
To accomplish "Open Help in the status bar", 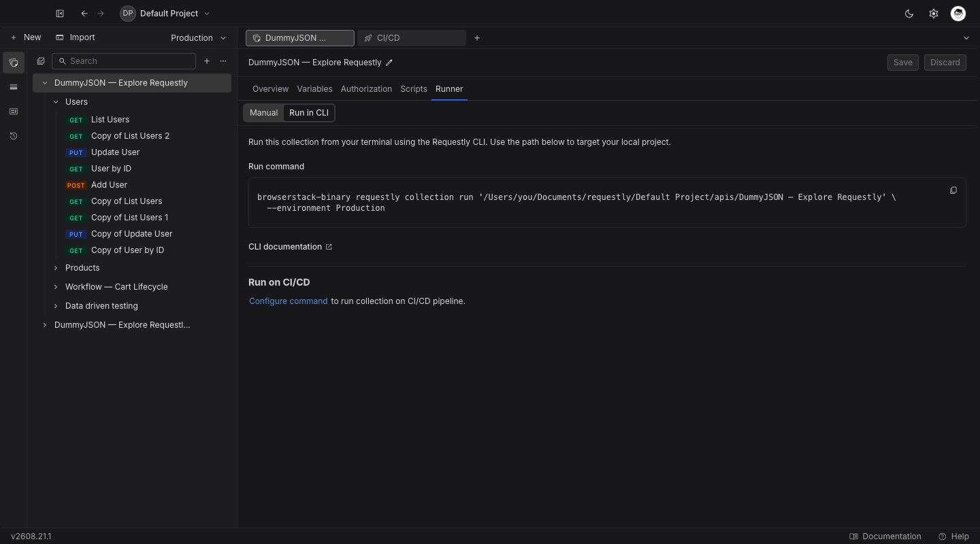I will click(x=953, y=537).
